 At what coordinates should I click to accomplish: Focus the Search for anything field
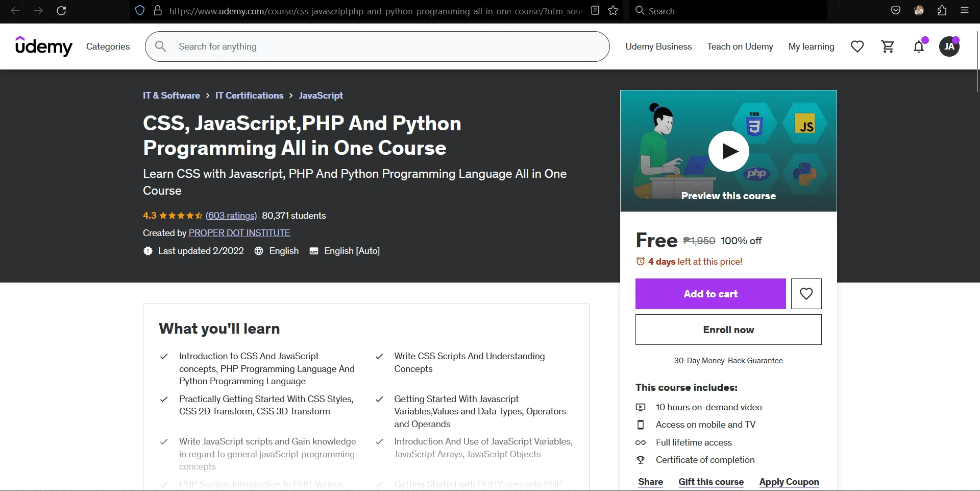point(377,46)
